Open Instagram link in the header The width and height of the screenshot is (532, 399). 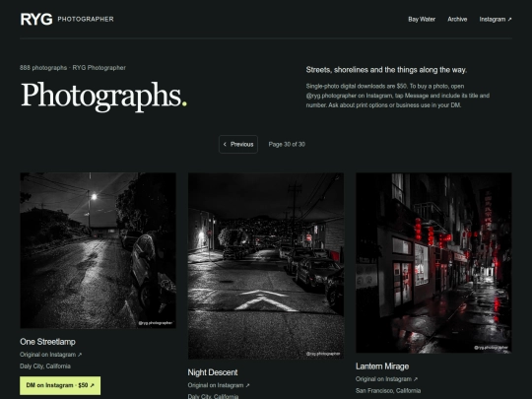tap(495, 20)
